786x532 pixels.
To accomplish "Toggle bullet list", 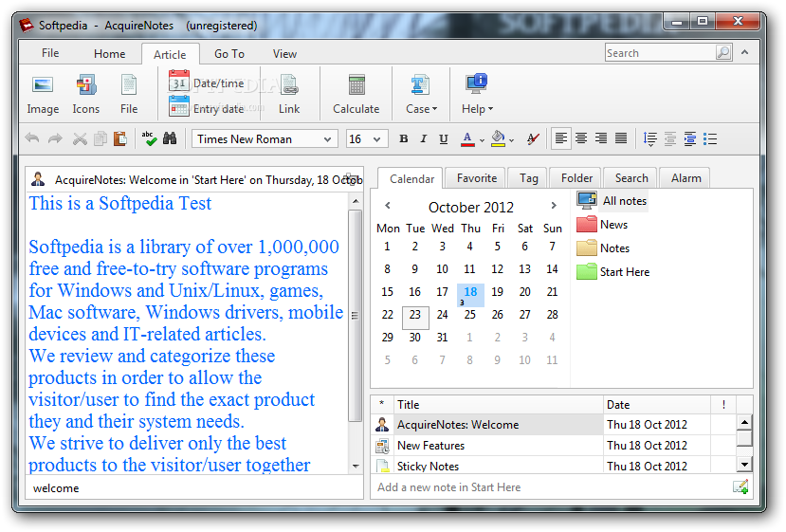I will pos(710,138).
